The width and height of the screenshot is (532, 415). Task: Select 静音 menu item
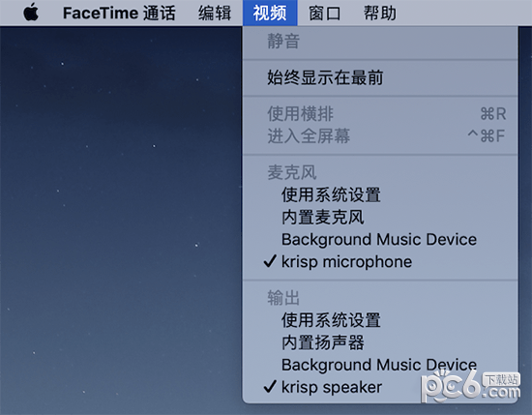click(x=380, y=42)
